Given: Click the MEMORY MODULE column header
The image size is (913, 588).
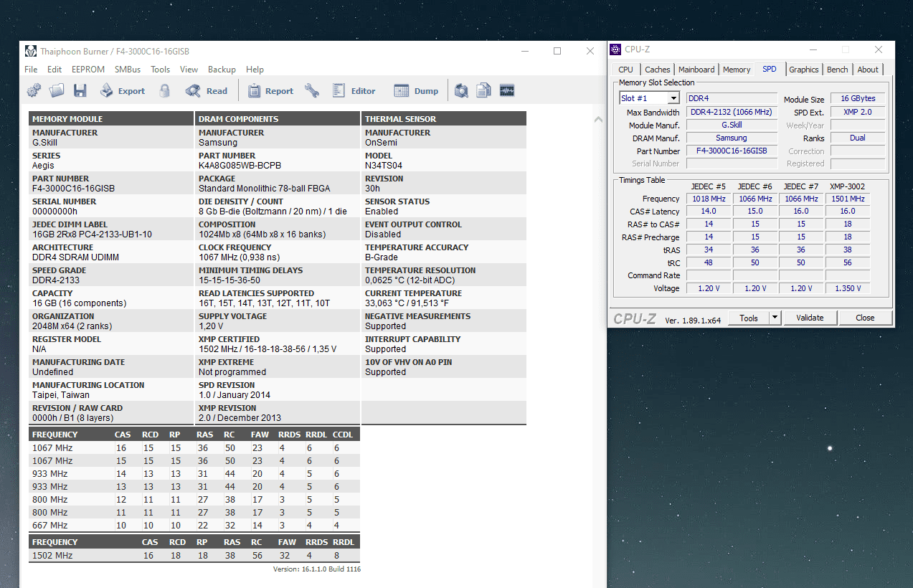Looking at the screenshot, I should tap(111, 118).
